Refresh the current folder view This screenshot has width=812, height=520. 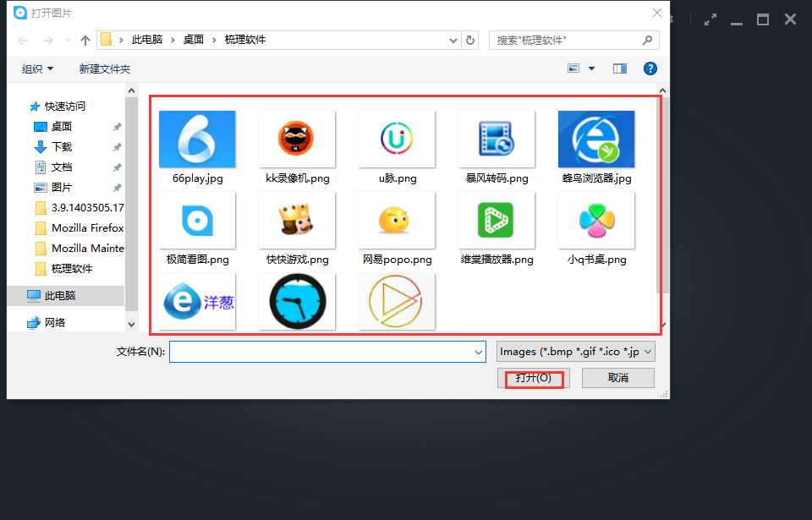[470, 39]
